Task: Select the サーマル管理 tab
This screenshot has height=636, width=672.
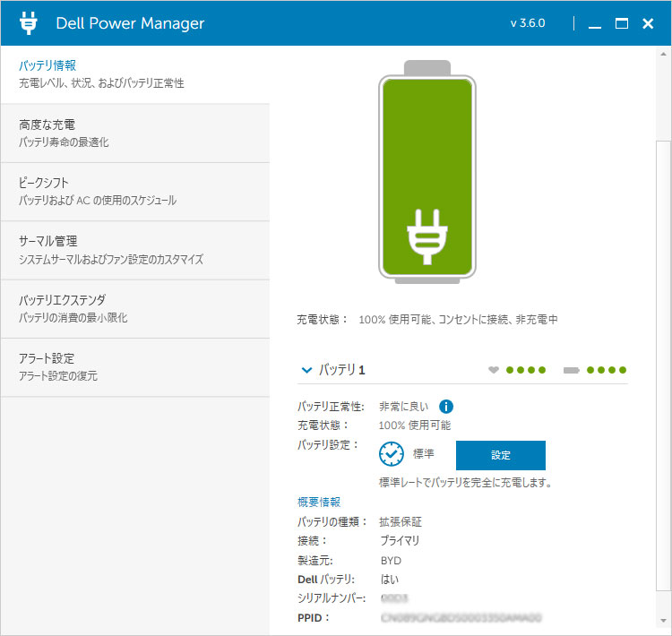Action: pyautogui.click(x=135, y=251)
